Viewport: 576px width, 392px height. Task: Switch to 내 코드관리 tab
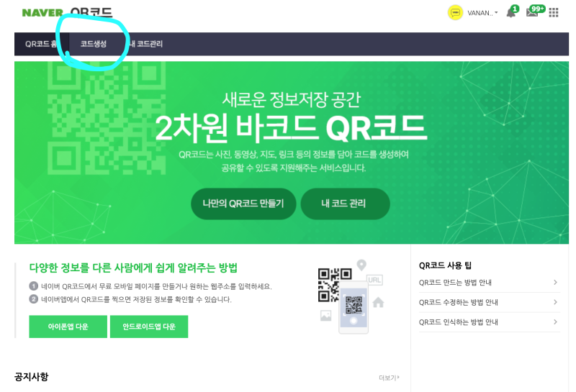[146, 44]
